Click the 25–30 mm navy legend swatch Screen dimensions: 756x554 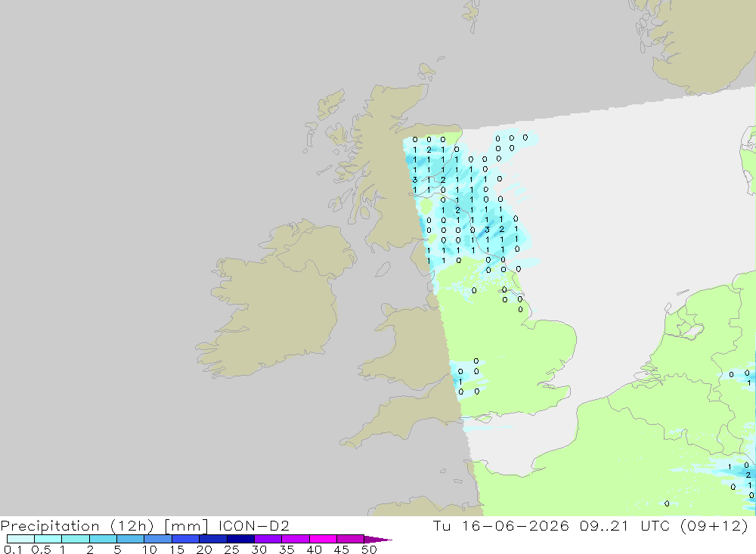[240, 539]
